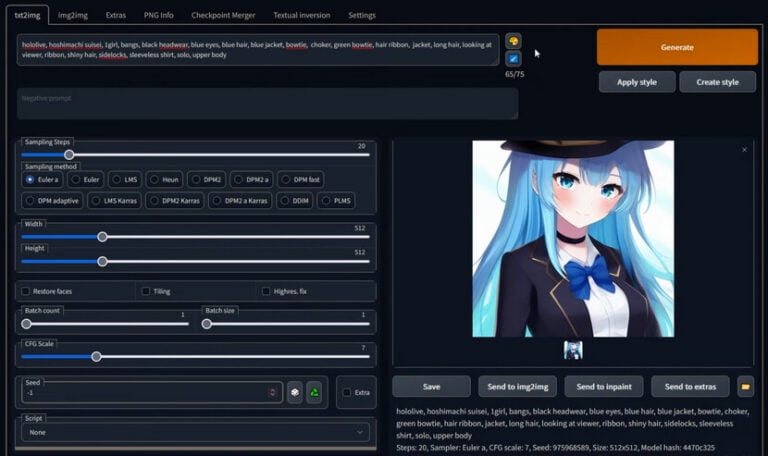Select the PLMS sampler
This screenshot has height=456, width=768.
coord(336,201)
